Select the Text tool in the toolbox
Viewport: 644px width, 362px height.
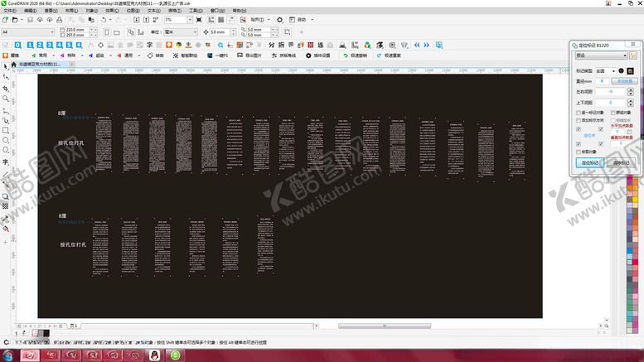click(5, 162)
